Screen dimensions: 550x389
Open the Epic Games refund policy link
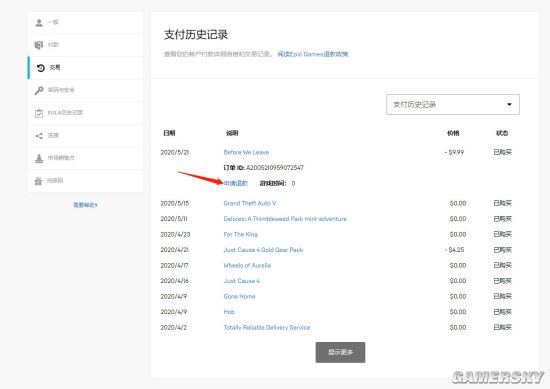(x=313, y=54)
